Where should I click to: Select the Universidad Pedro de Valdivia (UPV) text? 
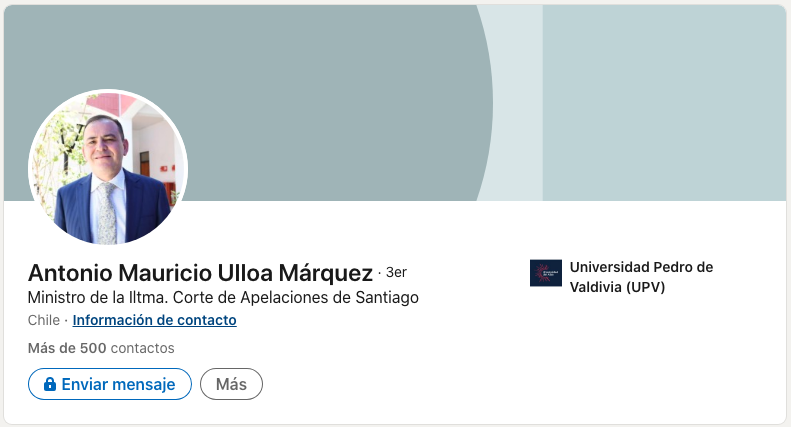641,277
